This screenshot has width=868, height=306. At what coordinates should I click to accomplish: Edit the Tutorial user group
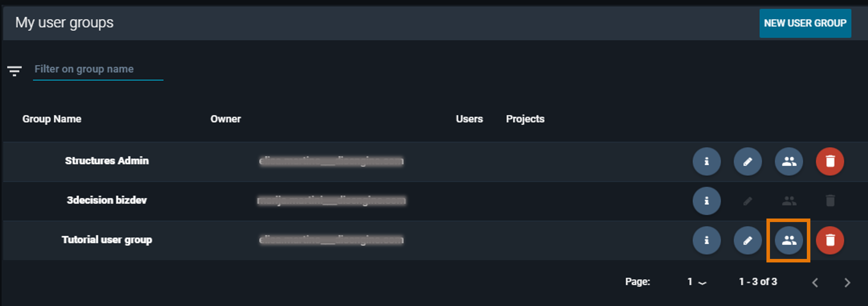(747, 241)
